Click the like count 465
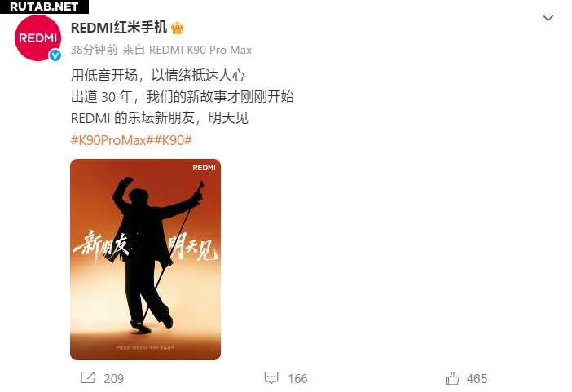 coord(477,378)
